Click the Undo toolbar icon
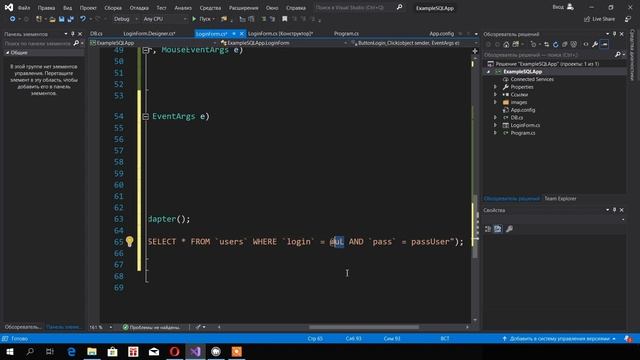The width and height of the screenshot is (640, 360). pos(83,19)
